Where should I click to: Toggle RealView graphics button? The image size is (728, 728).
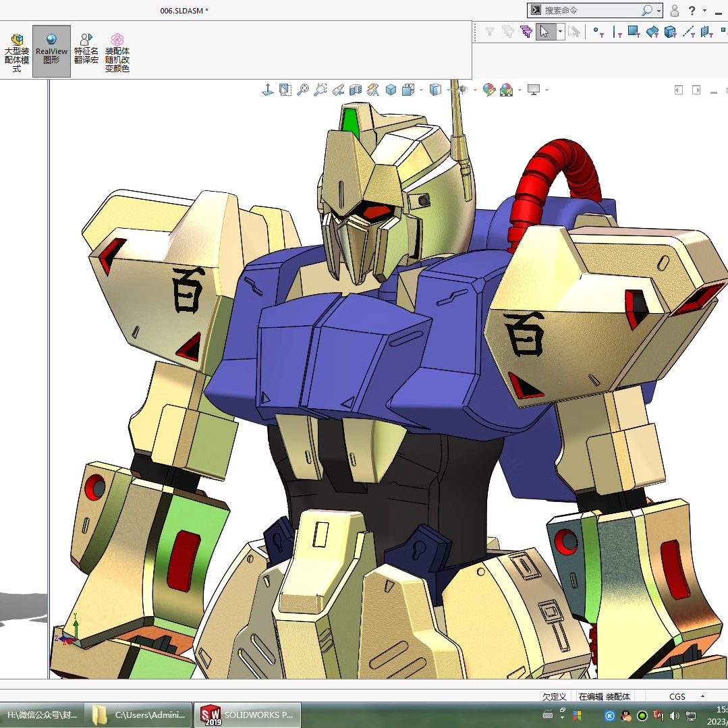tap(51, 51)
